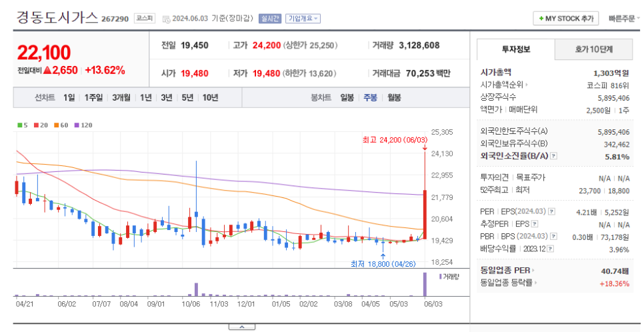Screen dimensions: 644x332
Task: Click the 경동도시가스 stock name title
Action: click(57, 18)
